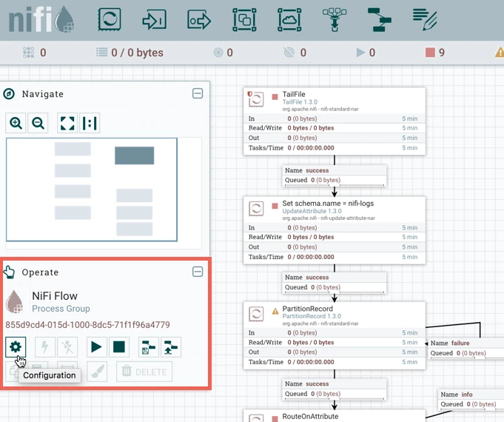Start the flow with play button

point(96,347)
